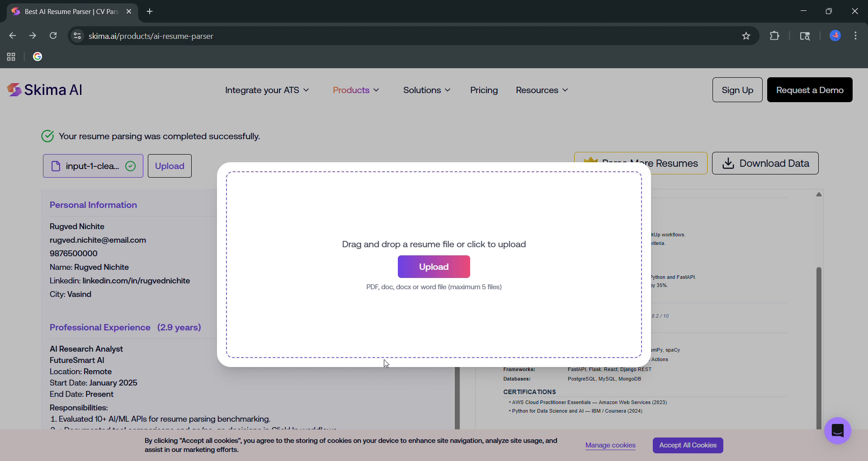Go back to previous page
Screen dimensions: 868x461
[x=12, y=36]
